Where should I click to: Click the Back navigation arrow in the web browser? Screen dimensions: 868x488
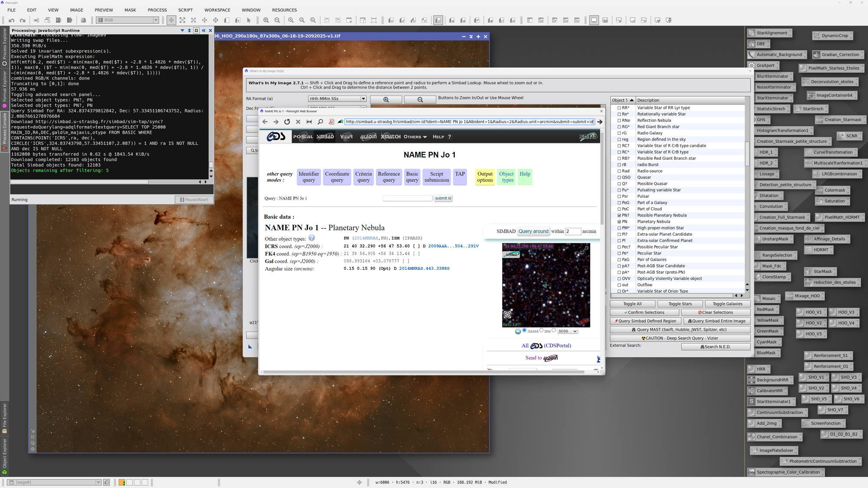pos(265,122)
